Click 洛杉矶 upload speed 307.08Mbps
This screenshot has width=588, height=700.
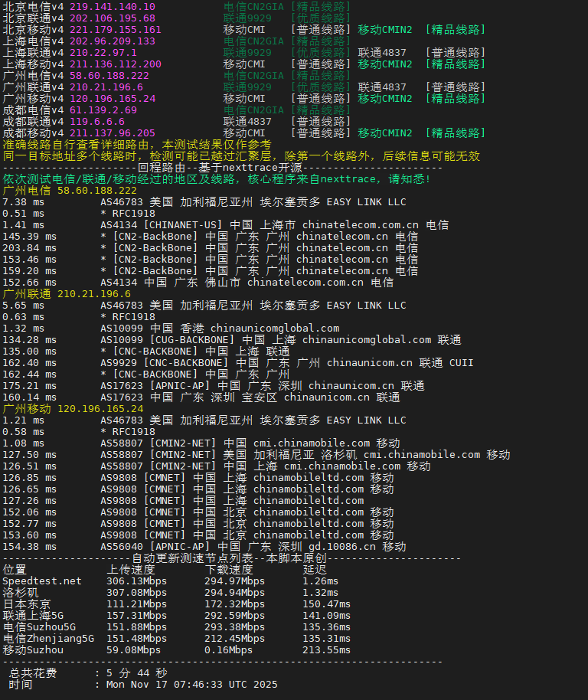click(x=136, y=592)
